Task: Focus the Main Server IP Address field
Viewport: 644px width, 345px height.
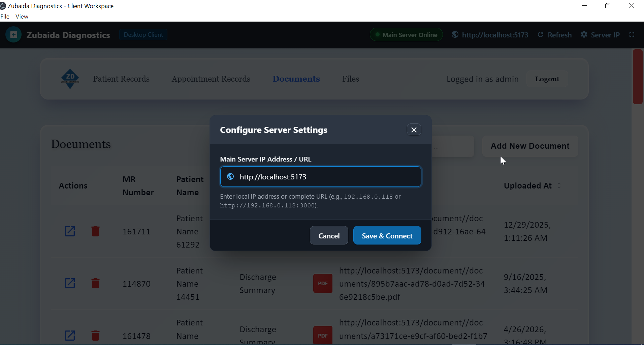Action: pos(321,177)
